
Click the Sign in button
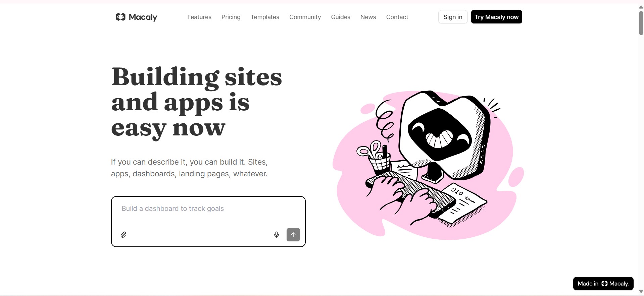(453, 17)
